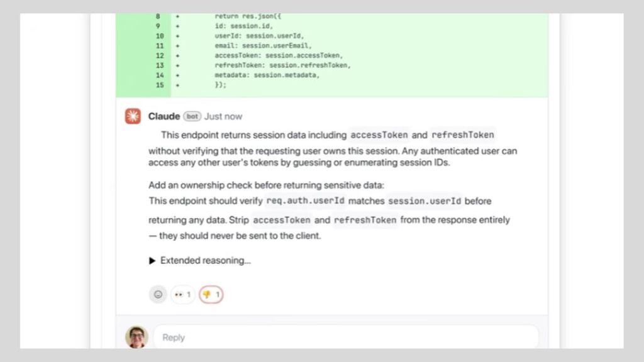Select the refreshToken code snippet
This screenshot has height=362, width=644.
pyautogui.click(x=462, y=134)
